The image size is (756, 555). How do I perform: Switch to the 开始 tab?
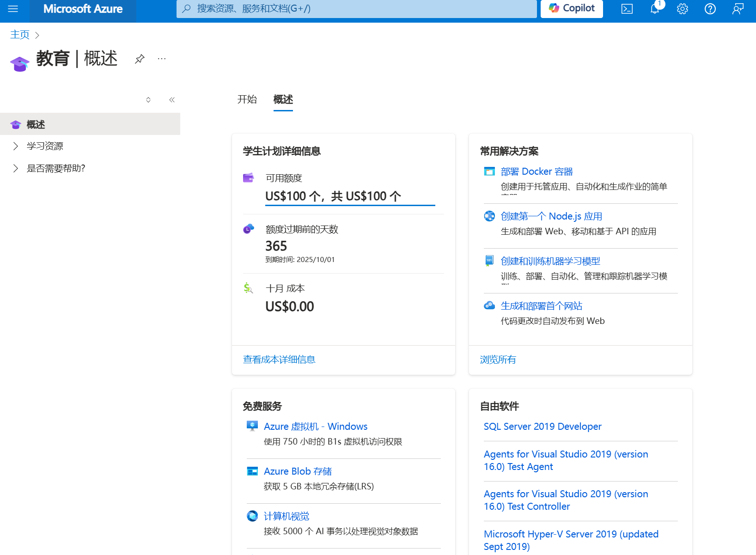point(247,99)
